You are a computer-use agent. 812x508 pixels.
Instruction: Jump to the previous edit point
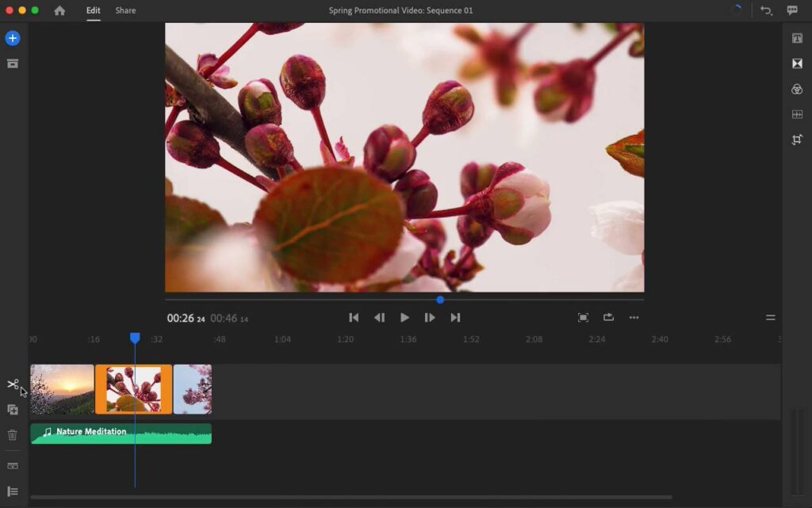pyautogui.click(x=354, y=318)
